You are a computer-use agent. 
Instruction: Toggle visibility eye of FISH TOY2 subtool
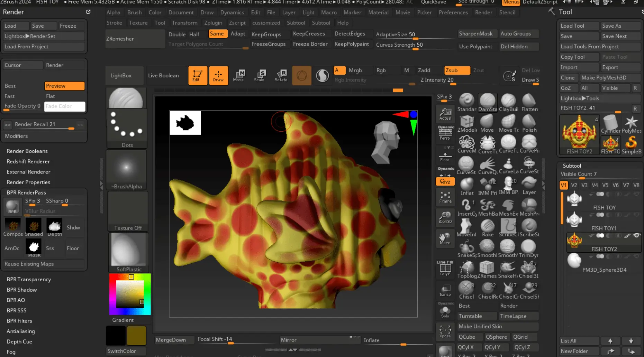point(636,236)
